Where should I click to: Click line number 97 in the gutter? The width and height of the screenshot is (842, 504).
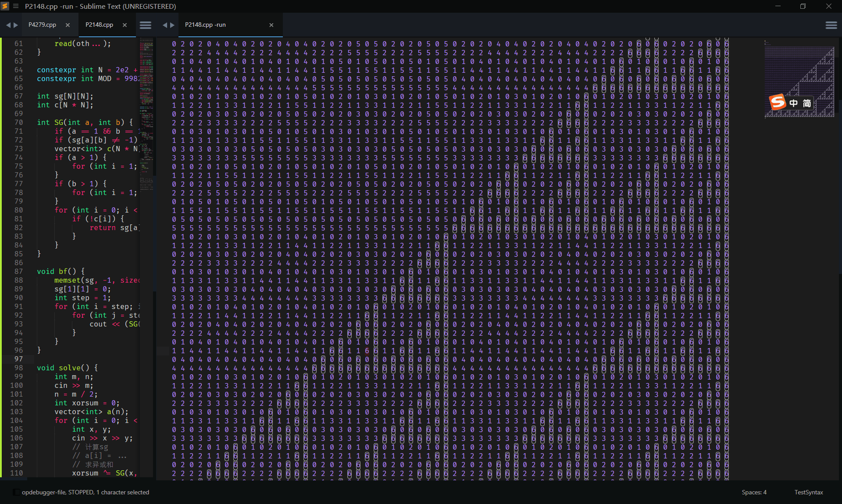click(x=18, y=359)
